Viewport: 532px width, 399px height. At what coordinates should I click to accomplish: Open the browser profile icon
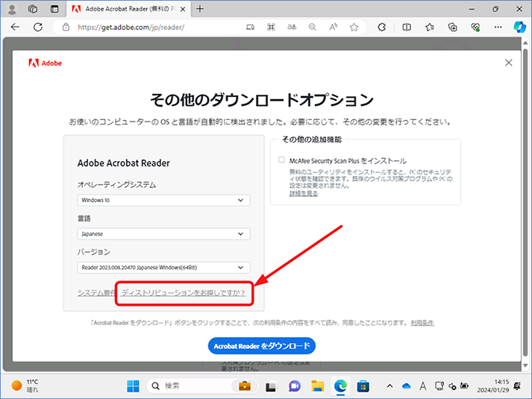(12, 9)
